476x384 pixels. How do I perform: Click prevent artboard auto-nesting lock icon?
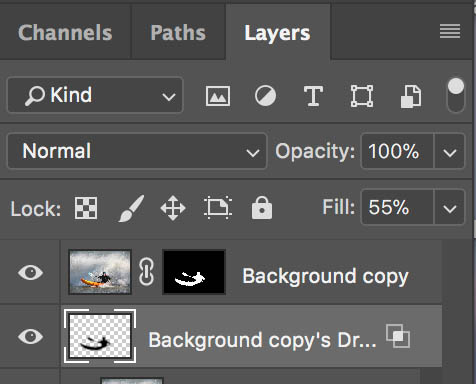218,208
